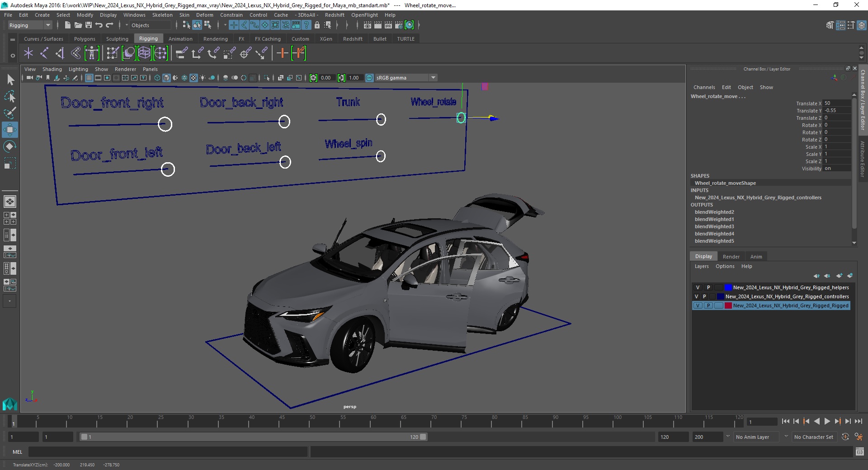Image resolution: width=868 pixels, height=470 pixels.
Task: Click the Create Lattice shelf icon
Action: [x=144, y=53]
